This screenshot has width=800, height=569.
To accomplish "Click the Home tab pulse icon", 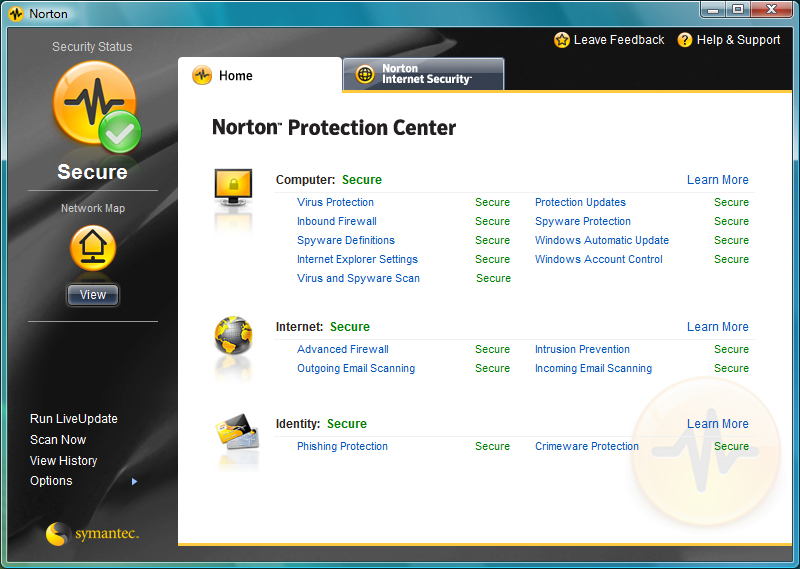I will pos(202,76).
